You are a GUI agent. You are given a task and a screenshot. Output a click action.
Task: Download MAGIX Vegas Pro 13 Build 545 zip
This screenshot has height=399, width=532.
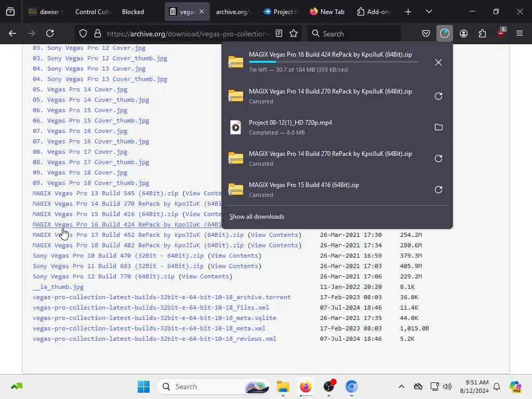[x=105, y=193]
